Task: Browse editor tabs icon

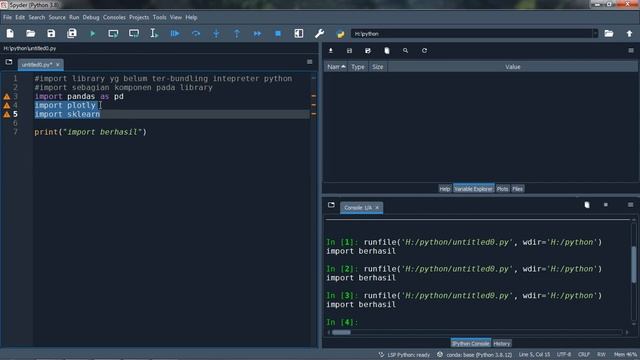Action: pos(9,62)
